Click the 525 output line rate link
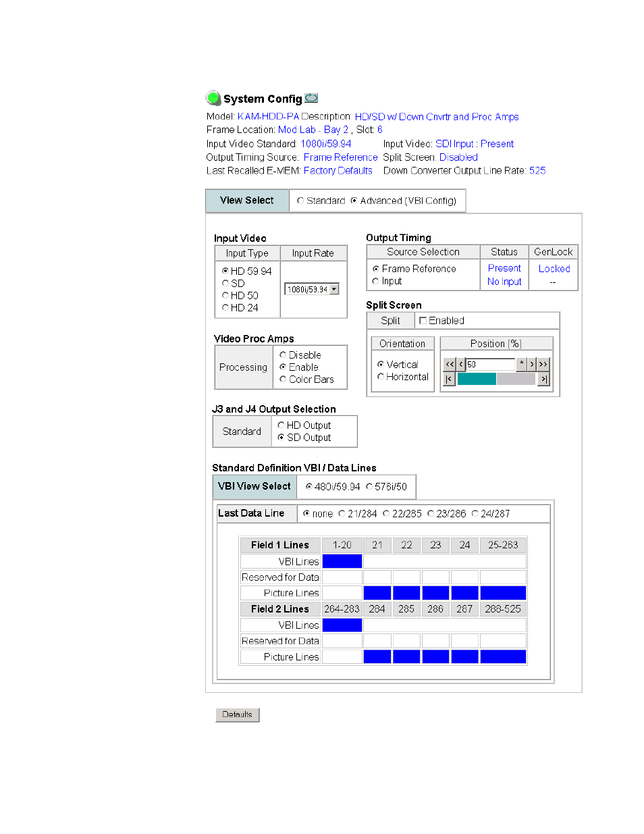 [537, 171]
